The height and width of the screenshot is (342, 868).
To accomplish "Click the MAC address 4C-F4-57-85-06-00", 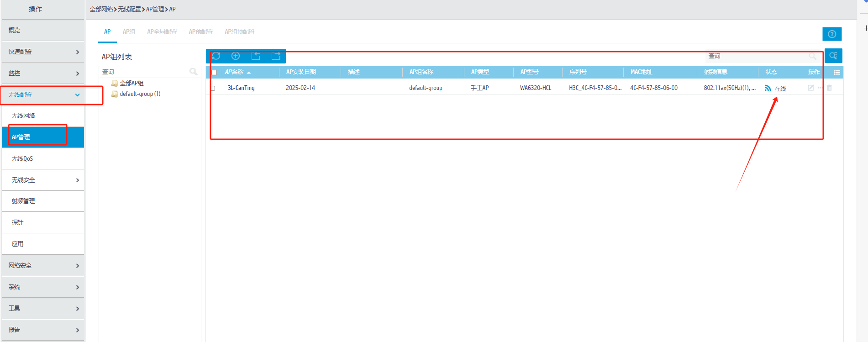I will (x=654, y=88).
